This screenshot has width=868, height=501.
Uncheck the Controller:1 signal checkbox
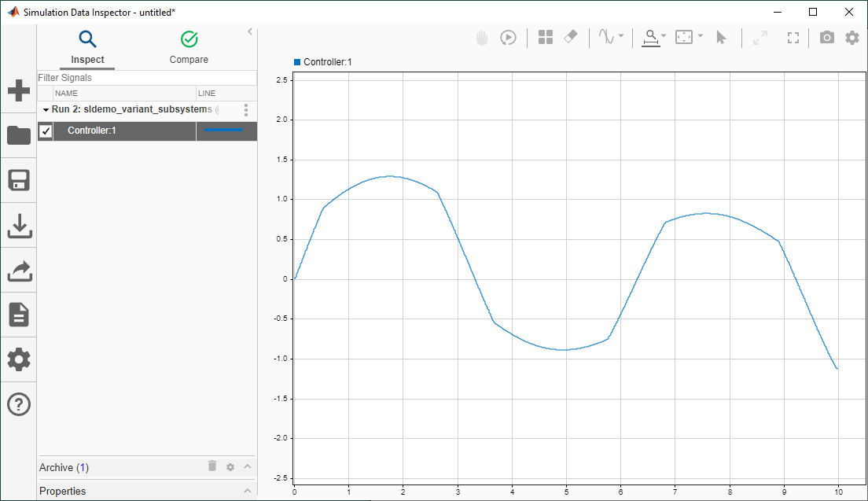click(x=46, y=131)
